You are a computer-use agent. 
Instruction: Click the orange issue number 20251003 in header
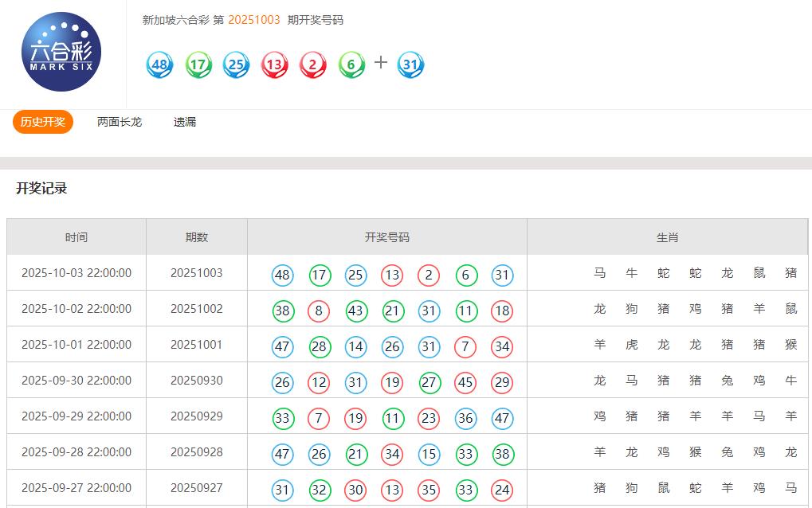254,20
